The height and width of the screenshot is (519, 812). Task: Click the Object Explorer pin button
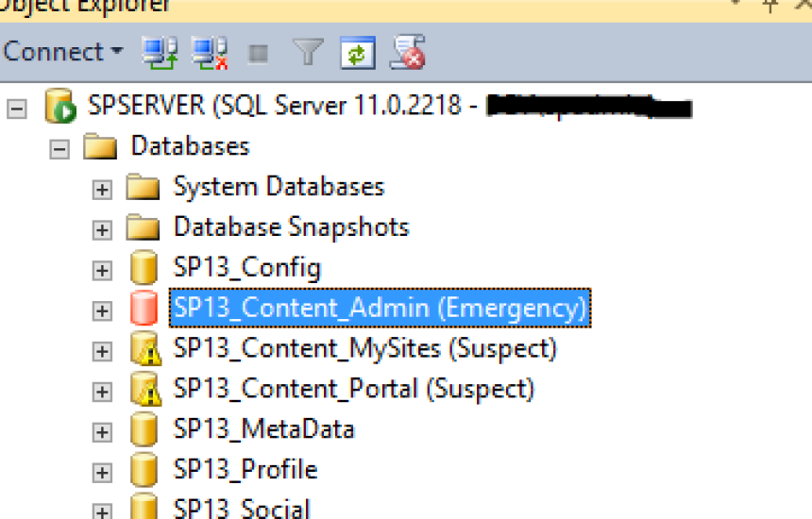click(770, 5)
